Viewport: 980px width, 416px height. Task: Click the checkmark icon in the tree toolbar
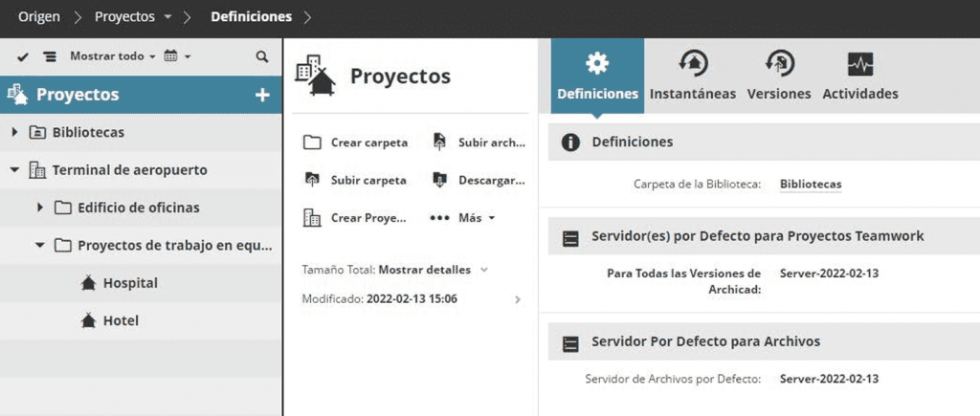point(23,57)
